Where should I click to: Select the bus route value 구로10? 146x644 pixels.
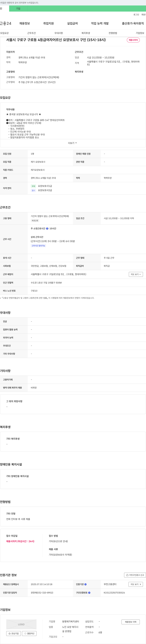34,291
